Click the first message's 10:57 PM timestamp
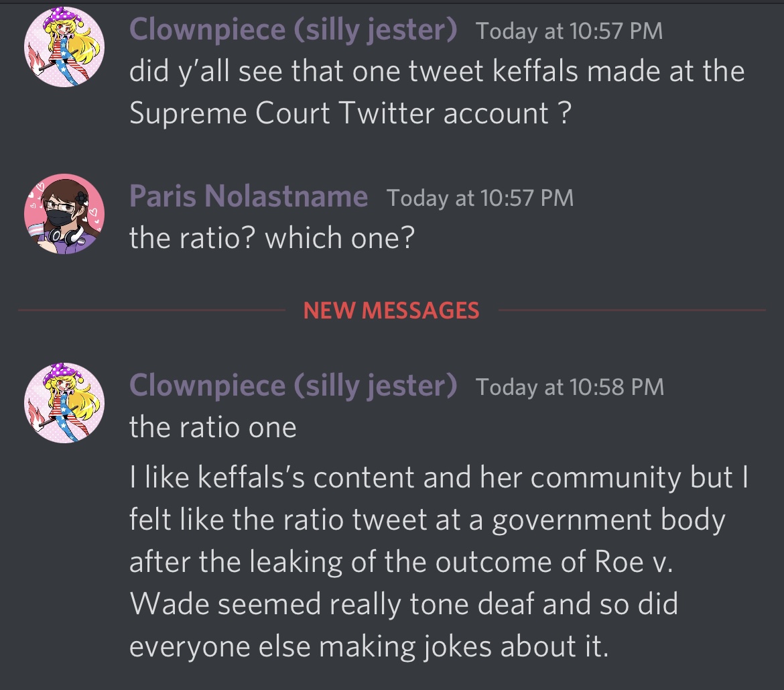The width and height of the screenshot is (784, 690). coord(569,31)
